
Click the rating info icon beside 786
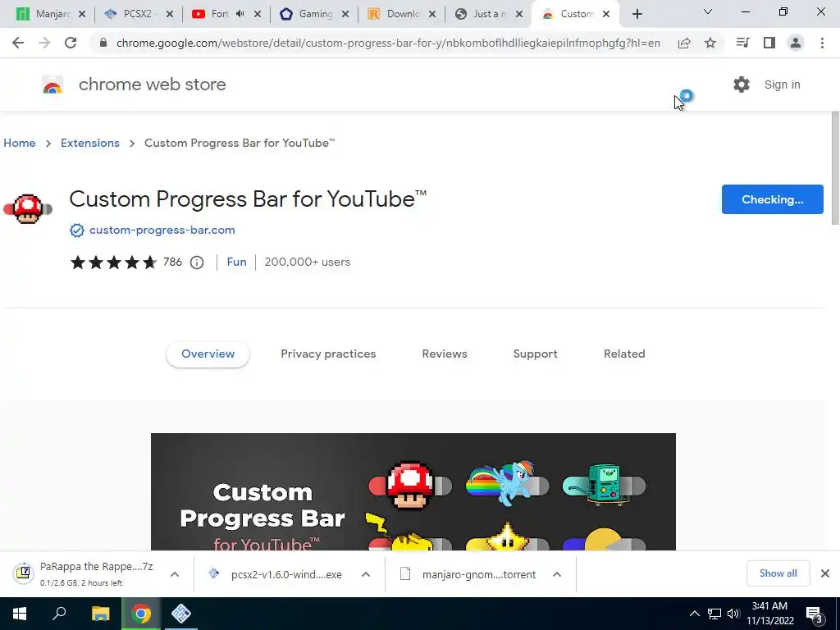click(x=197, y=262)
